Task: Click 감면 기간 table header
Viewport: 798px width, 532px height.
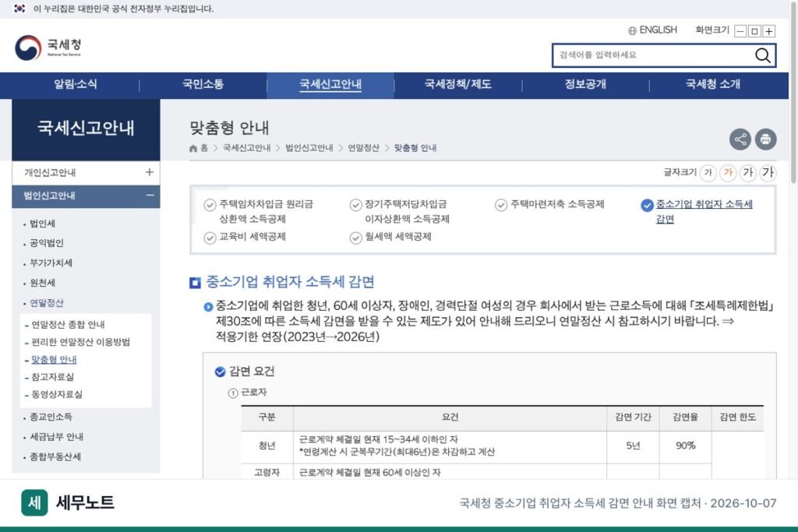Action: pos(633,417)
